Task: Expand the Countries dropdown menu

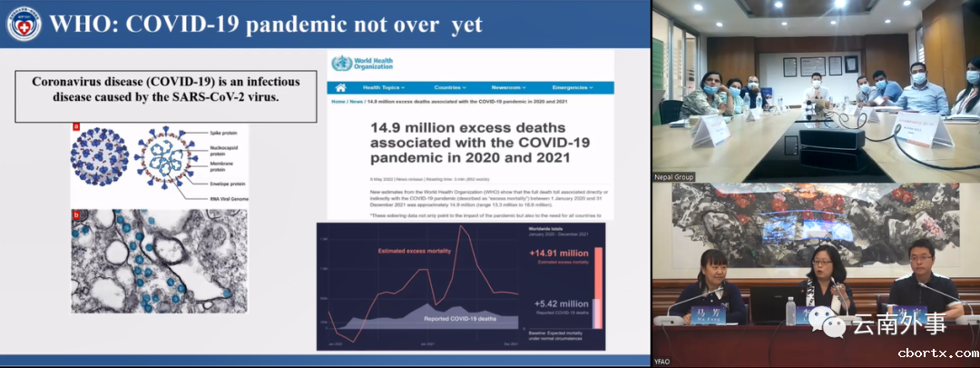Action: (451, 88)
